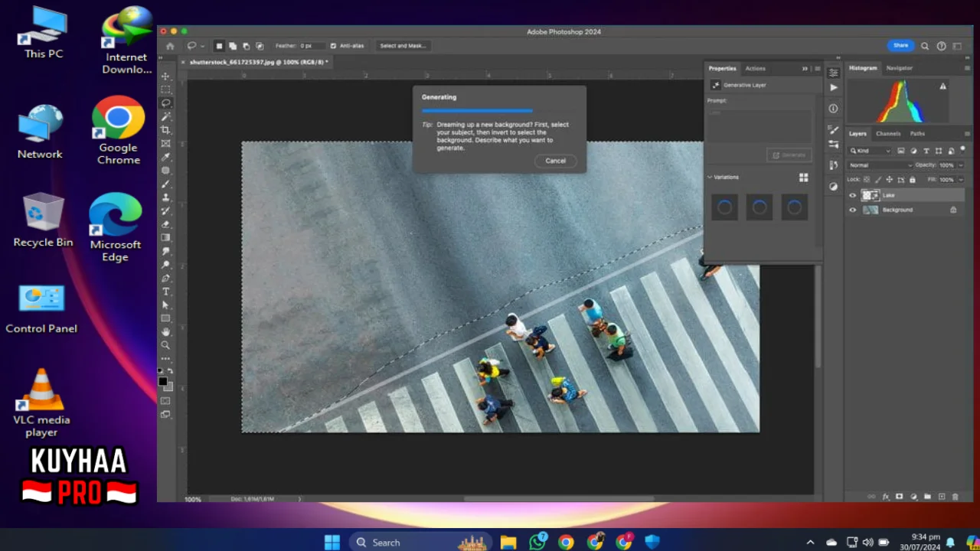
Task: Open the Layers panel menu
Action: point(969,133)
